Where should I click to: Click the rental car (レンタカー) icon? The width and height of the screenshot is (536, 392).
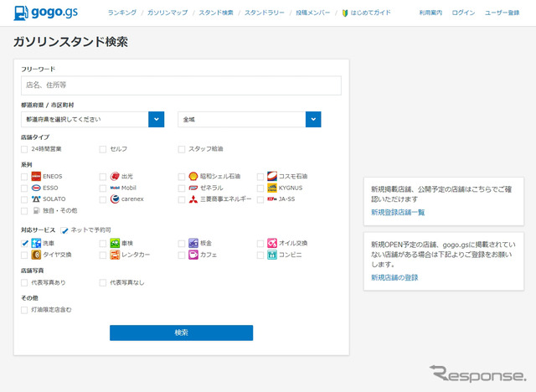pyautogui.click(x=115, y=255)
